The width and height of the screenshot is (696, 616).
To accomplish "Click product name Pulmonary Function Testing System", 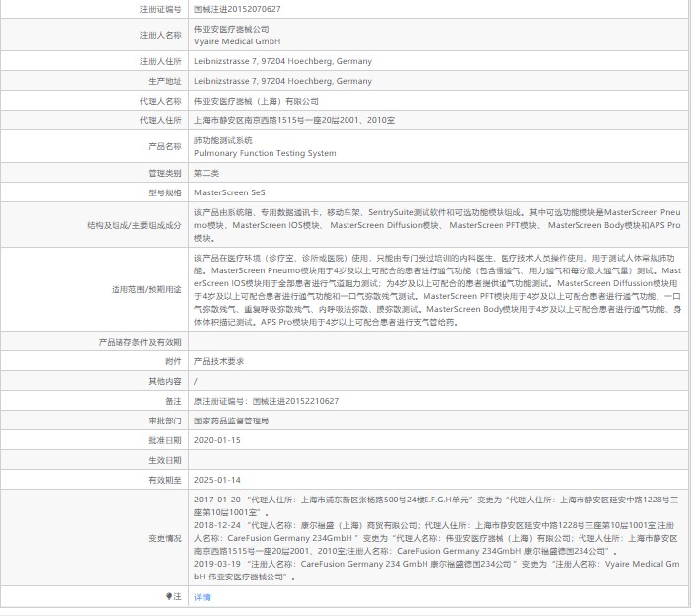I will [265, 153].
